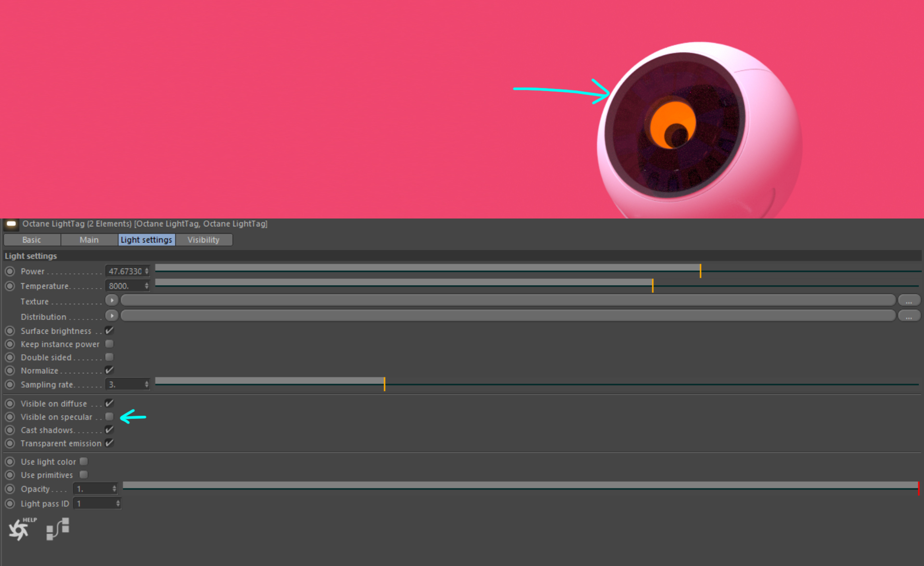This screenshot has width=924, height=566.
Task: Click the Distribution browse ellipsis button
Action: click(x=909, y=316)
